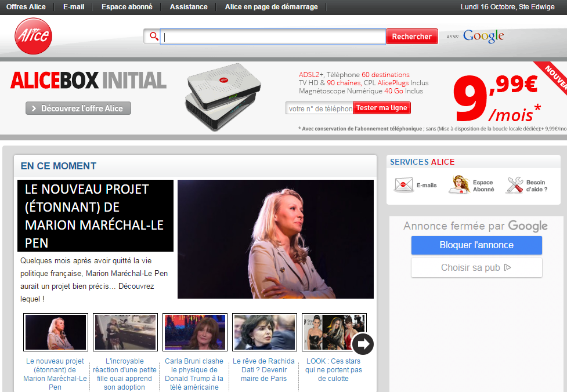Go to Espace abonné in top bar
Image resolution: width=567 pixels, height=392 pixels.
[x=127, y=7]
